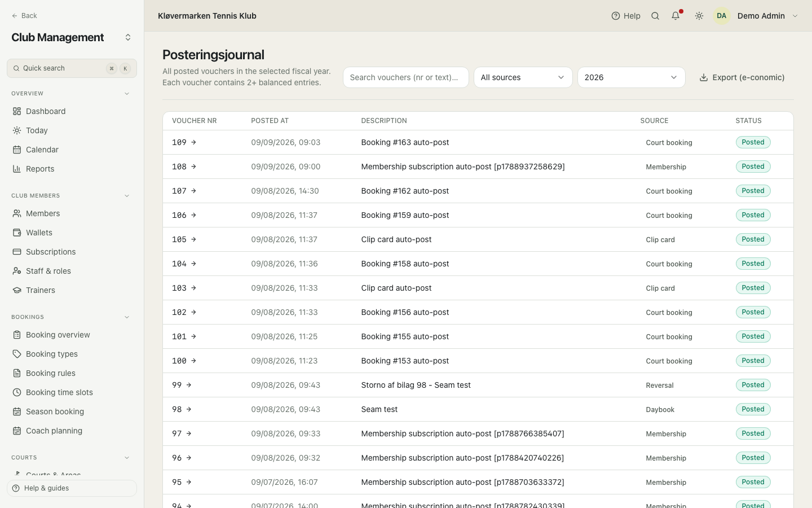Open Help & guides button
812x508 pixels.
72,488
